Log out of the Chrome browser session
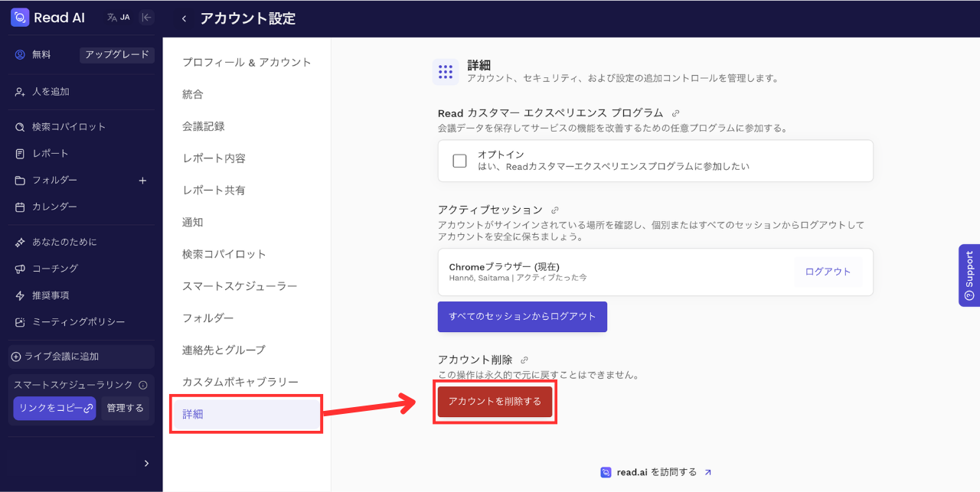 (828, 272)
